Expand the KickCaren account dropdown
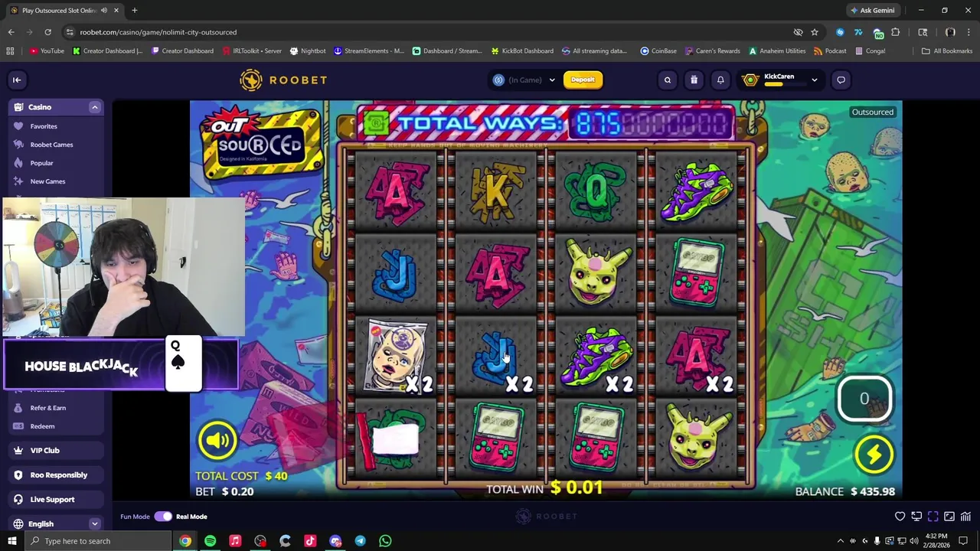The image size is (980, 551). pyautogui.click(x=814, y=80)
